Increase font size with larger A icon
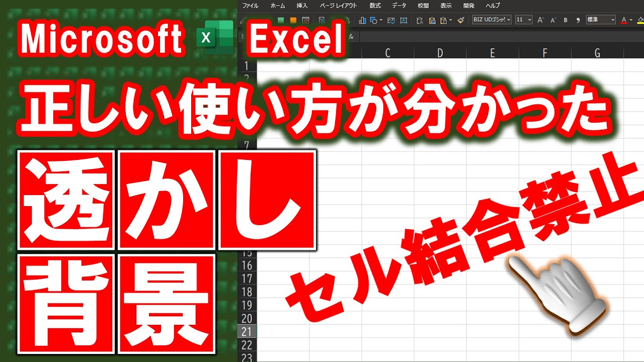This screenshot has width=644, height=362. (540, 20)
